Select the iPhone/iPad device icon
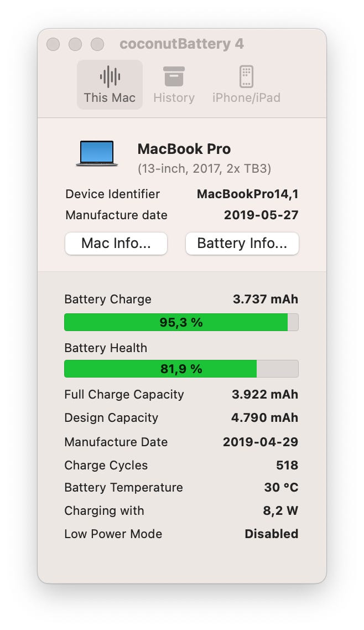 pyautogui.click(x=246, y=76)
